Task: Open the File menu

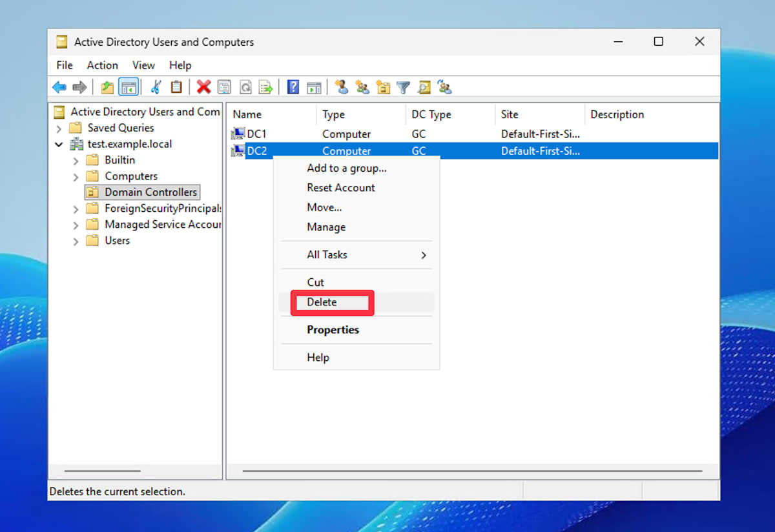Action: (x=65, y=65)
